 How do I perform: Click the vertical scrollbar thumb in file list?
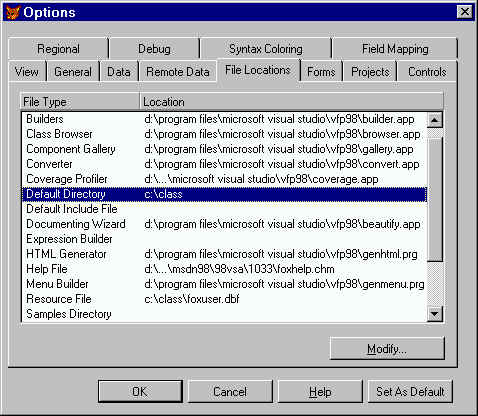[435, 198]
